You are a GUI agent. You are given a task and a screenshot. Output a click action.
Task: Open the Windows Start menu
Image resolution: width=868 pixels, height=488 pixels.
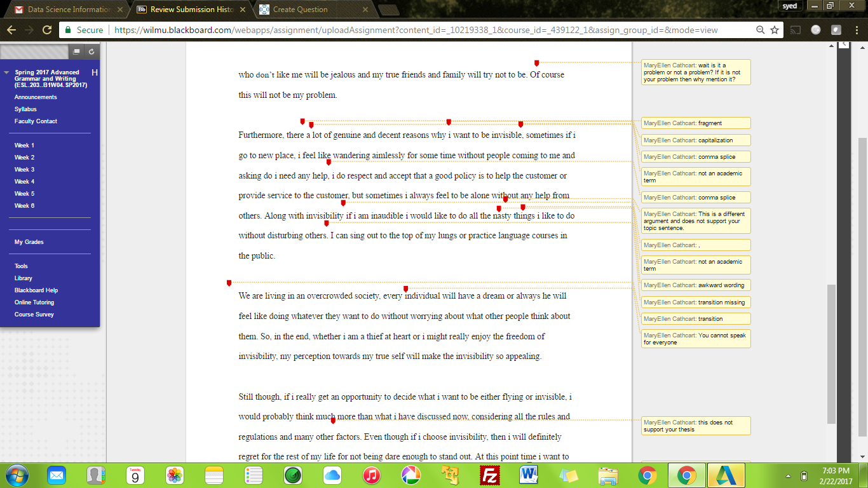(x=16, y=475)
